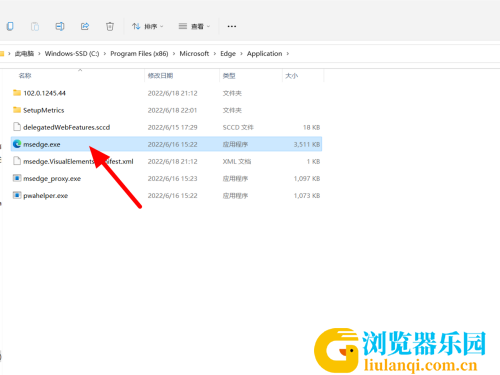Select the msedge.exe Edge icon
This screenshot has width=500, height=375.
(x=17, y=144)
